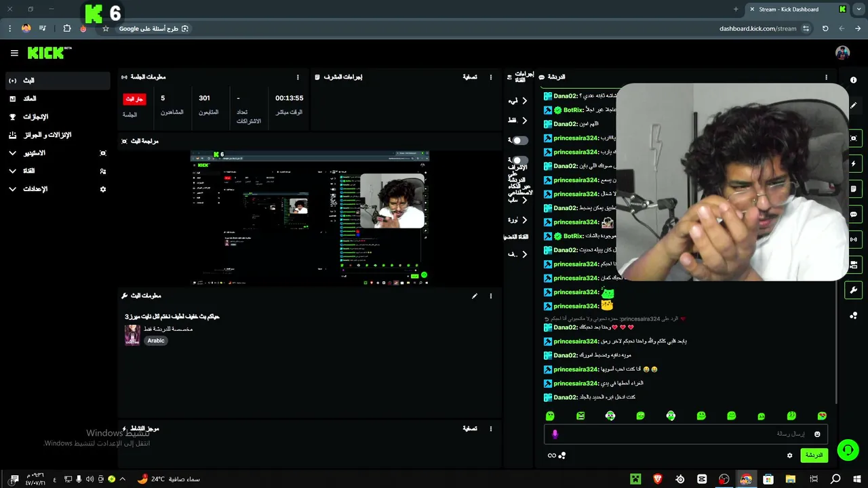Open the emoji picker in chat input
The height and width of the screenshot is (488, 868).
click(x=817, y=434)
